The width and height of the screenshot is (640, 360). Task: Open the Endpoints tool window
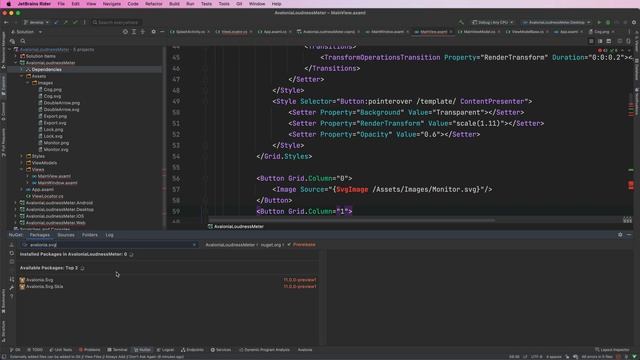(192, 350)
